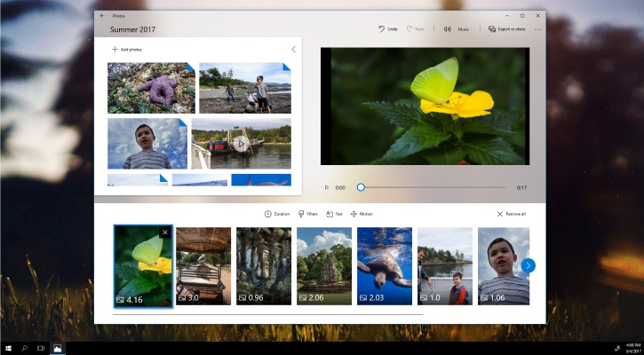Go back using the Photos back arrow
The image size is (644, 355).
[102, 16]
